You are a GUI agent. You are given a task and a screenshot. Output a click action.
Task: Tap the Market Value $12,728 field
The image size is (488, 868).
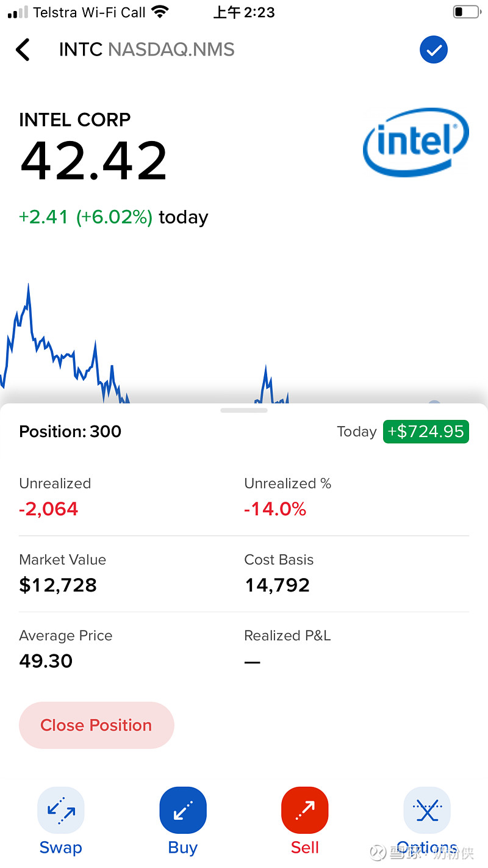click(58, 585)
